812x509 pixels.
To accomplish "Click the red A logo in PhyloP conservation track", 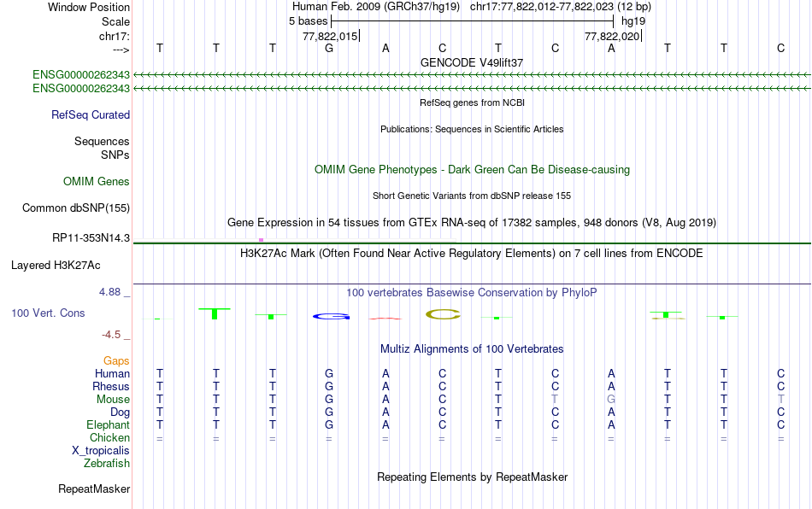I will click(x=385, y=318).
